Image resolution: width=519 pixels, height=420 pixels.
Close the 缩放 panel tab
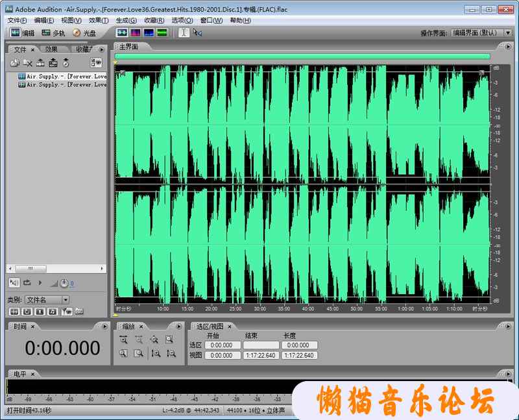point(141,327)
